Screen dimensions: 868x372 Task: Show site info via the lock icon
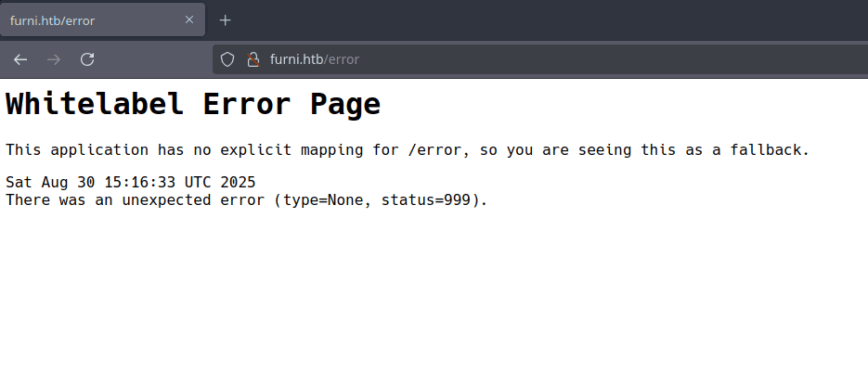pyautogui.click(x=251, y=59)
